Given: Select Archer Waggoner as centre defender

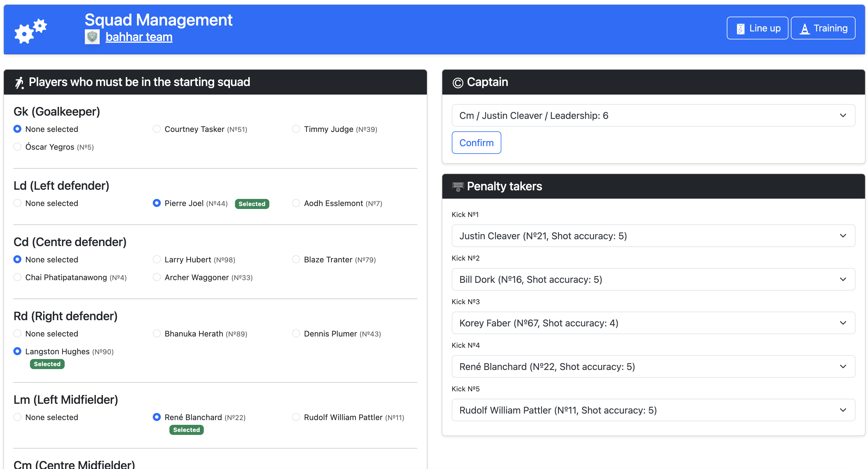Looking at the screenshot, I should (157, 277).
